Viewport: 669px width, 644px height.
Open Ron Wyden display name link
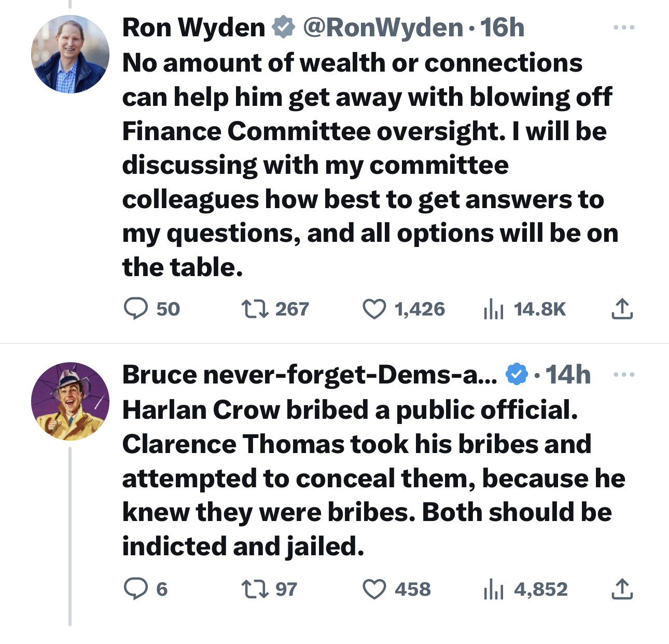193,28
